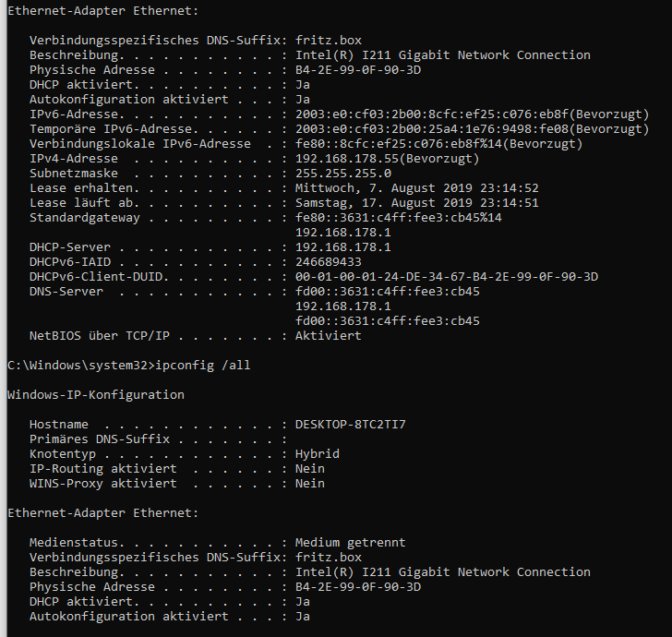This screenshot has height=637, width=672.
Task: Click the DHCP-Server value 192.168.178.1
Action: (x=342, y=247)
